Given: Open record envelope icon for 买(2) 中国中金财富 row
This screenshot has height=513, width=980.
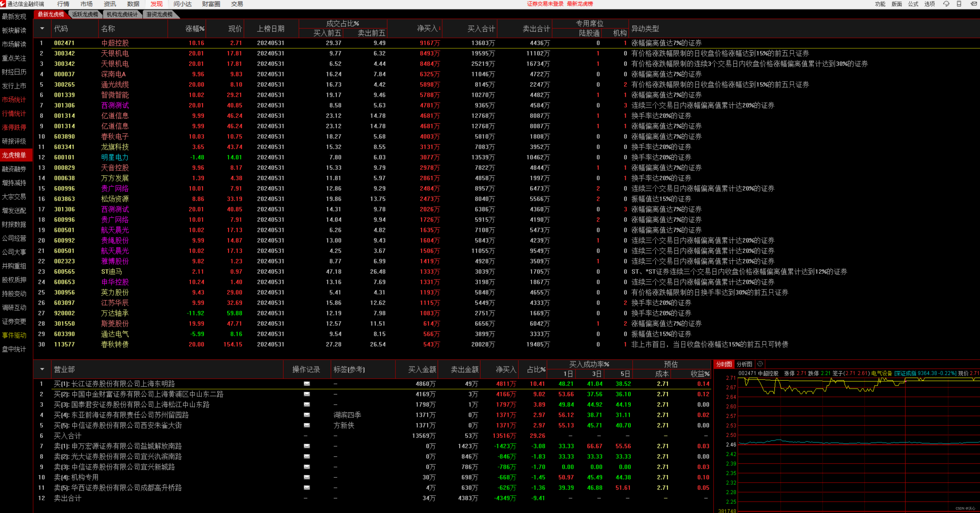Looking at the screenshot, I should coord(307,394).
